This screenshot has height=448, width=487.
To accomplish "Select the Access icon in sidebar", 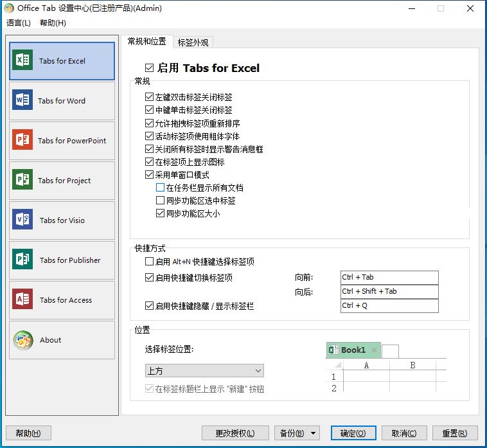I will tap(22, 299).
